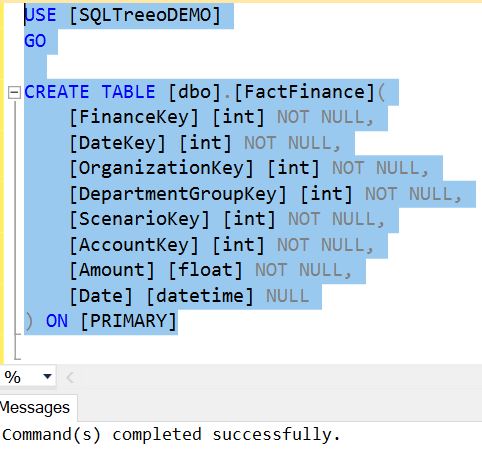Click the GO batch separator

[35, 41]
